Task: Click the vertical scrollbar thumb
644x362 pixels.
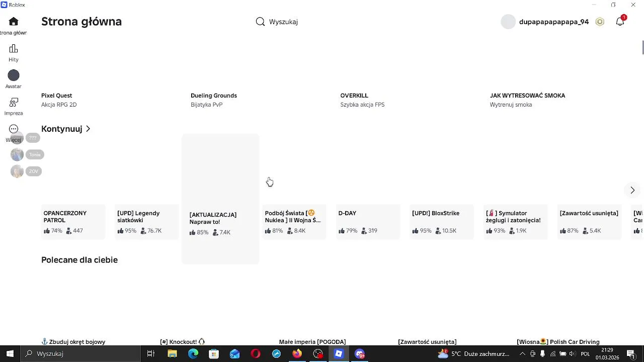Action: [x=642, y=47]
